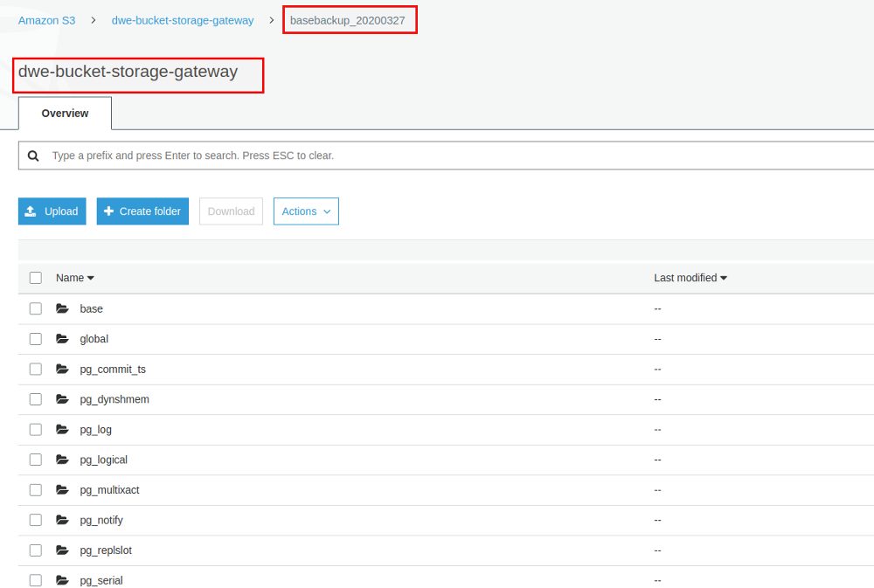This screenshot has height=588, width=874.
Task: Click the folder icon next to pg_log
Action: pyautogui.click(x=62, y=429)
